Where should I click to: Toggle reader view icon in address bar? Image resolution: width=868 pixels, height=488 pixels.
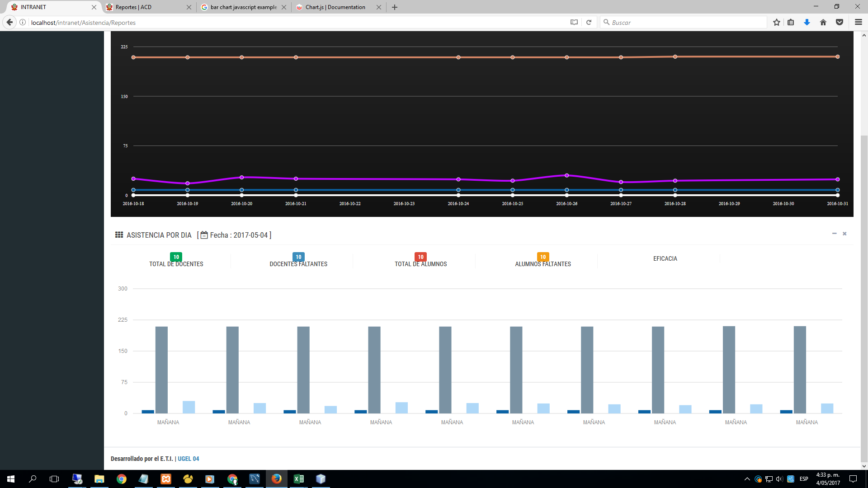(x=574, y=22)
